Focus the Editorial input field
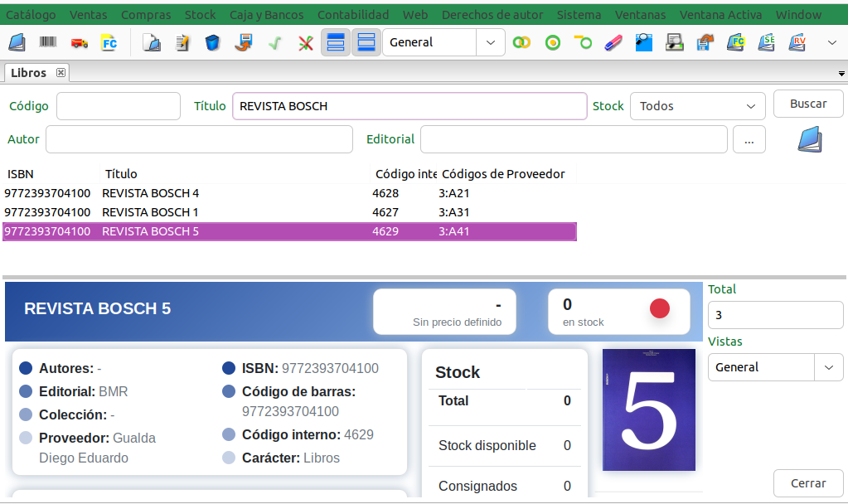This screenshot has width=848, height=504. click(574, 139)
